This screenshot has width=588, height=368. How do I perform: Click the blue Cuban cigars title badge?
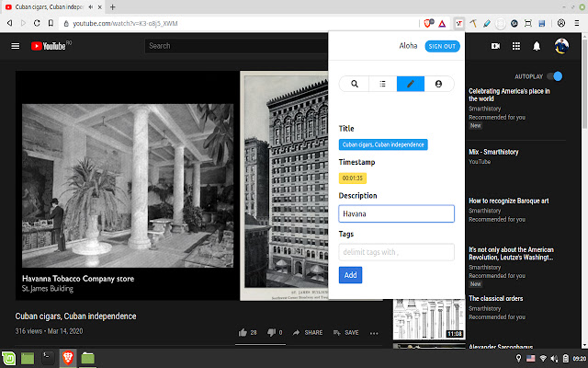[383, 144]
